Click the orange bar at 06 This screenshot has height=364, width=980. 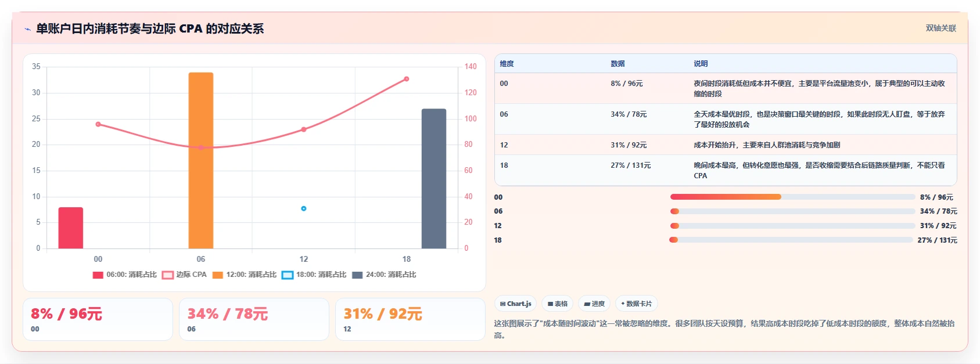[x=201, y=160]
